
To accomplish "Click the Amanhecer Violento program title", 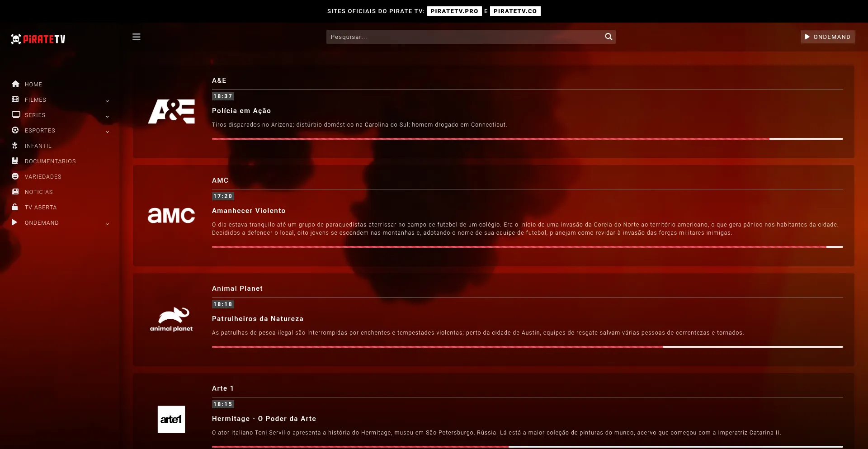I will click(249, 211).
